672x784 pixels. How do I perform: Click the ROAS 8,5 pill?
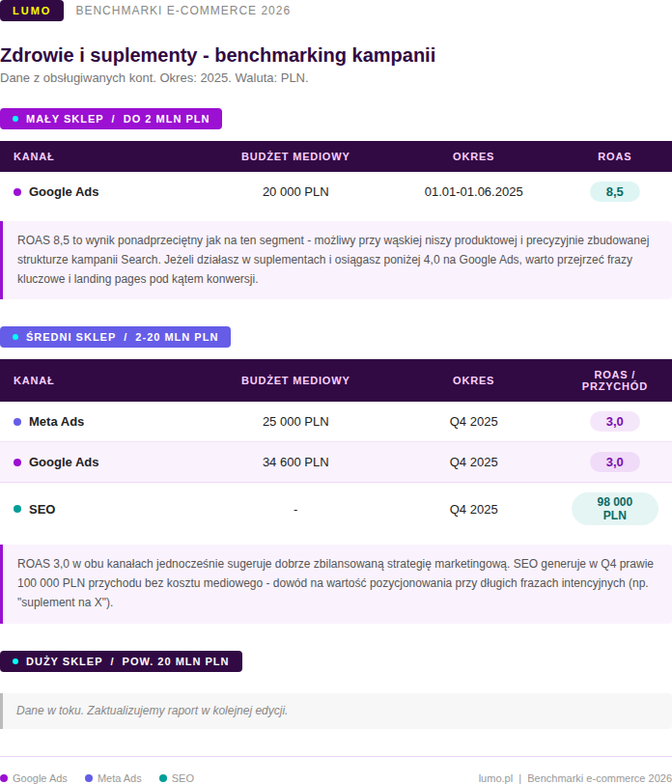click(x=614, y=192)
